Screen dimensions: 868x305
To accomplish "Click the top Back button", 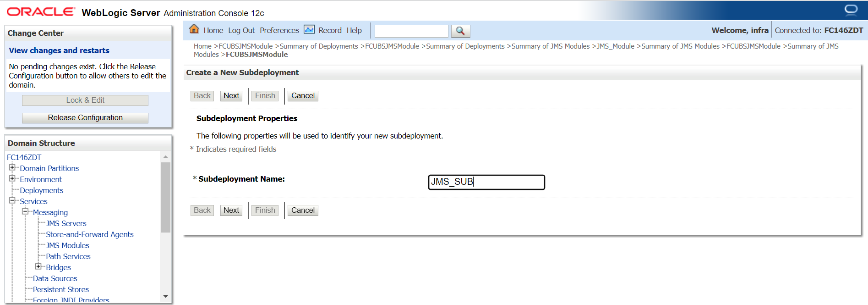I will [x=202, y=95].
